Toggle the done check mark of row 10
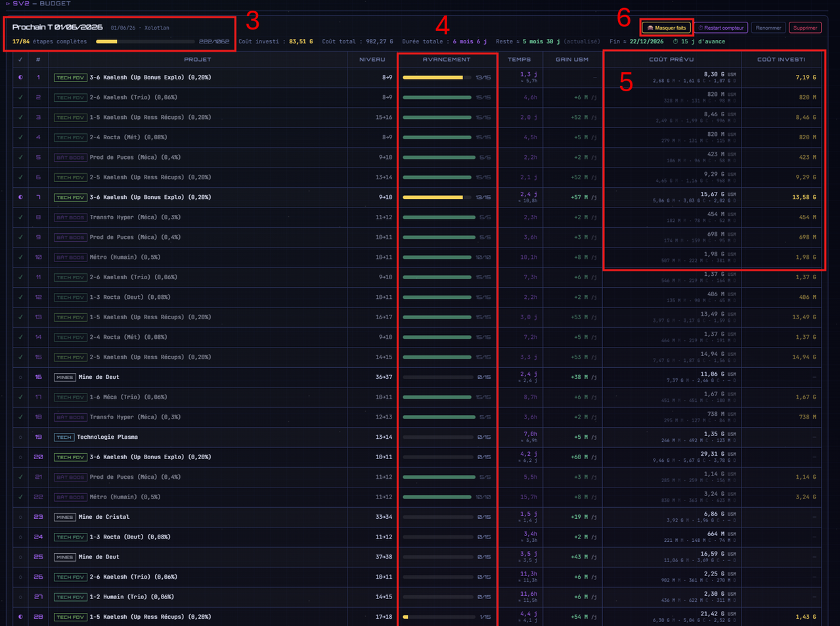The width and height of the screenshot is (840, 626). [x=20, y=257]
